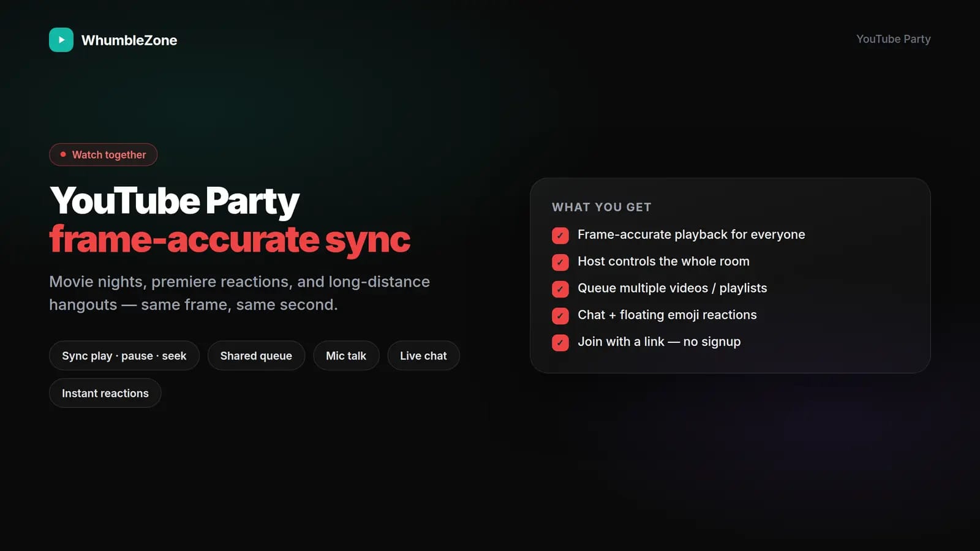This screenshot has width=980, height=551.
Task: Open the WhumbleZone brand name link
Action: click(129, 40)
